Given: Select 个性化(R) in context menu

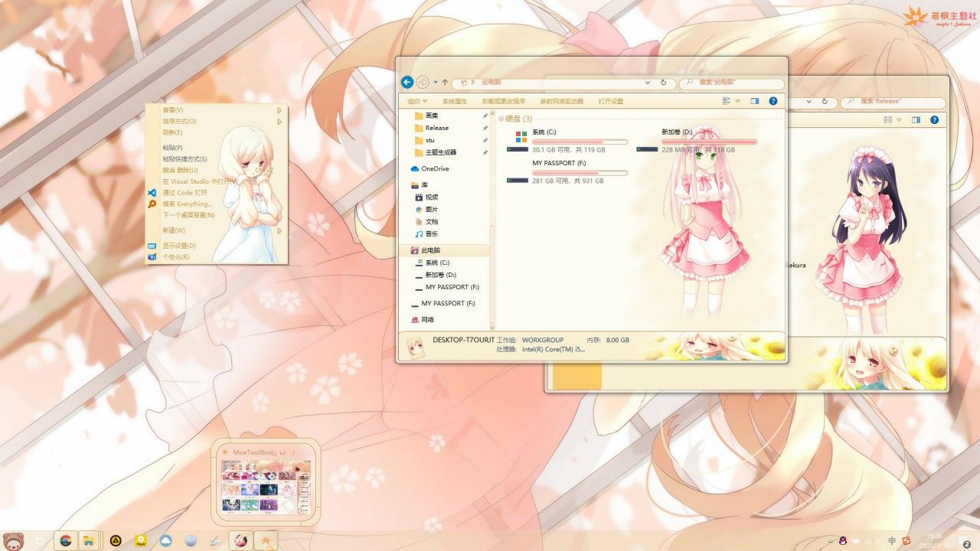Looking at the screenshot, I should [217, 257].
